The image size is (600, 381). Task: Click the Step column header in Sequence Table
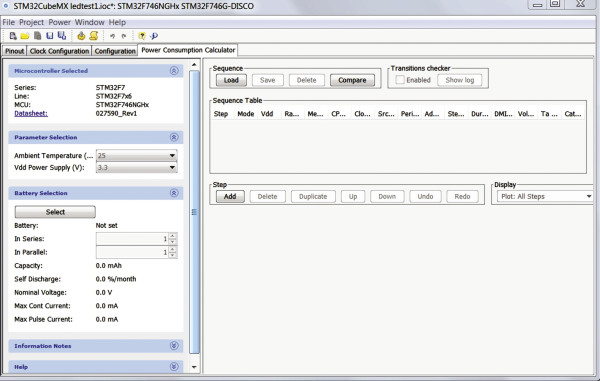(221, 114)
